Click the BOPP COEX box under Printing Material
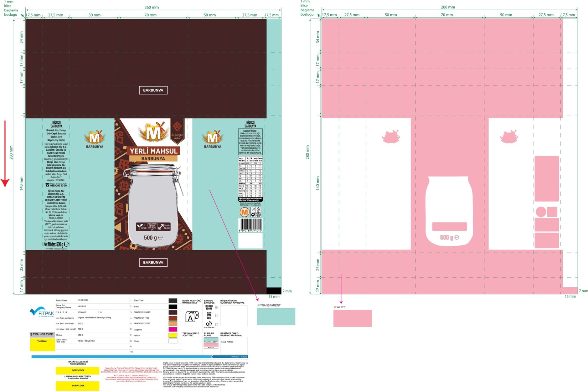The width and height of the screenshot is (588, 391). point(78,370)
